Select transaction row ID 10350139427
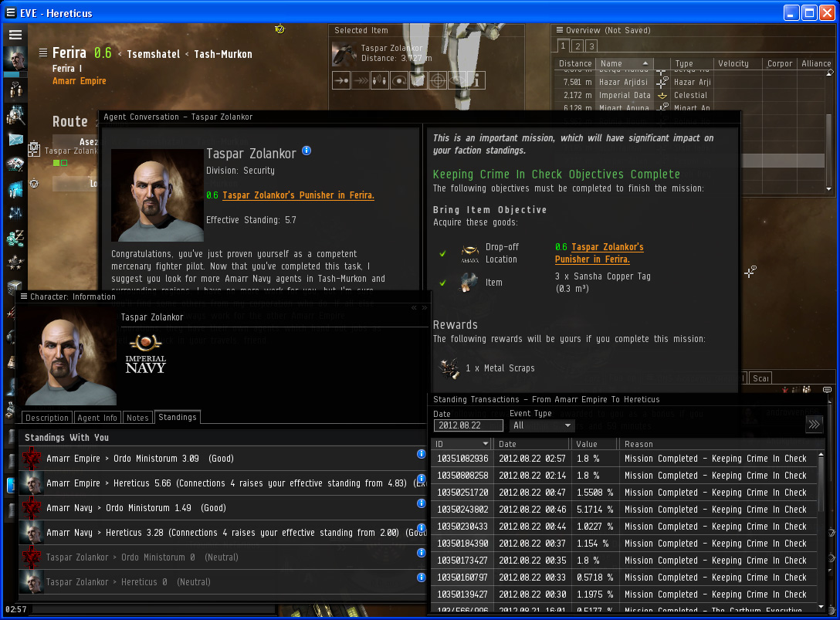840x620 pixels. pos(624,595)
